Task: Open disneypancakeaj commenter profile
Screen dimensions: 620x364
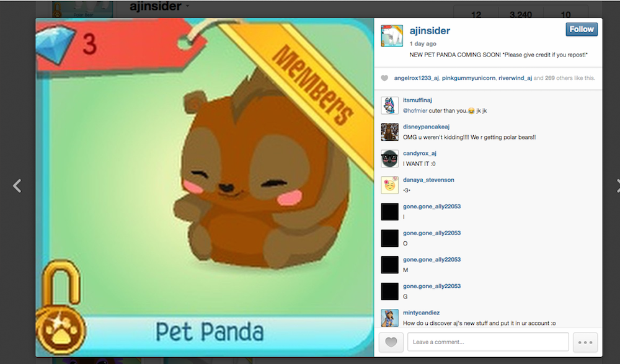Action: click(427, 127)
